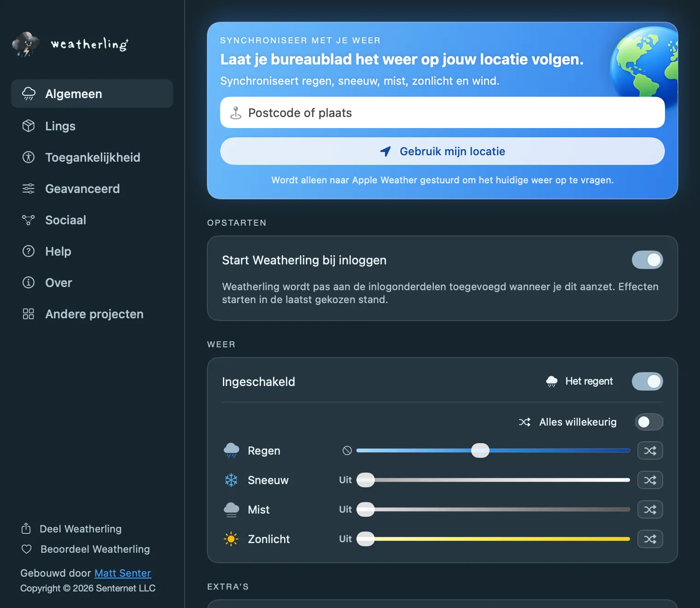The width and height of the screenshot is (700, 608).
Task: Click the Over info icon
Action: tap(29, 282)
